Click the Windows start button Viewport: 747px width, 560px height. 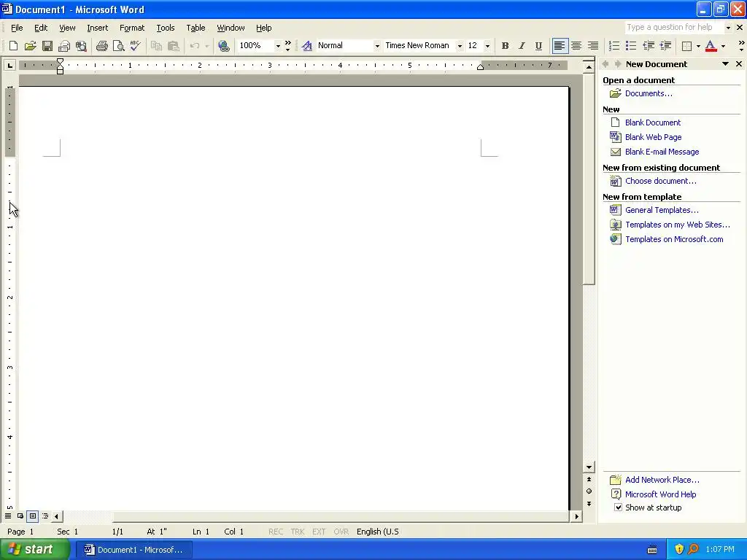[34, 550]
